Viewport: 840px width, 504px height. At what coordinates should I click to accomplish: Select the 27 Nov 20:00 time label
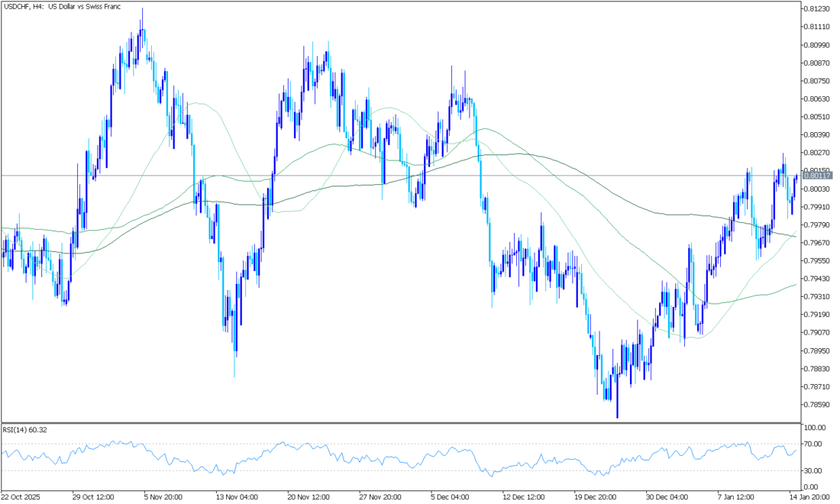pos(378,496)
